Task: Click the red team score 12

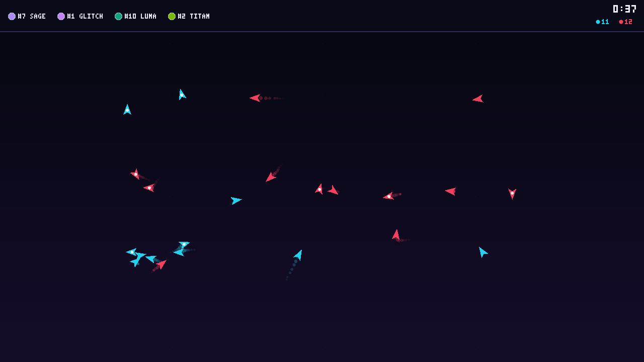Action: 628,22
